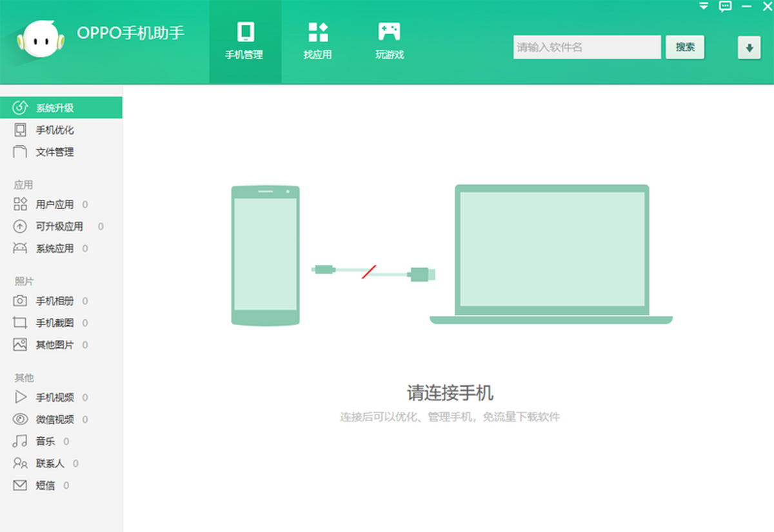Browse 手机相册 phone album
This screenshot has height=532, width=774.
tap(55, 301)
